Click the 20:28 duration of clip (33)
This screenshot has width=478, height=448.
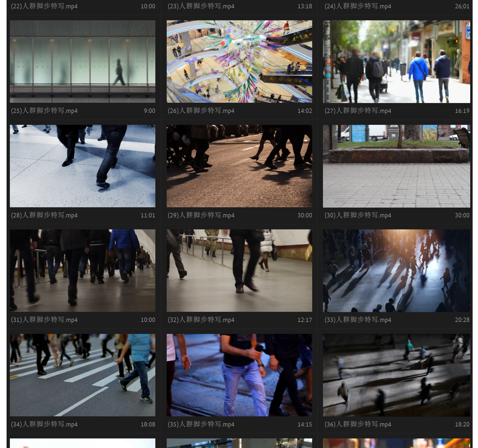tap(462, 320)
